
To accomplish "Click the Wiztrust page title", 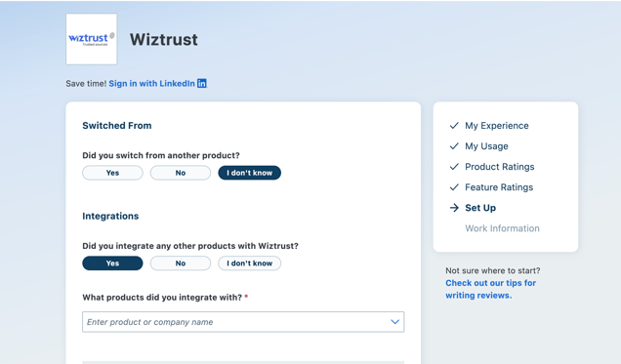I will point(164,40).
